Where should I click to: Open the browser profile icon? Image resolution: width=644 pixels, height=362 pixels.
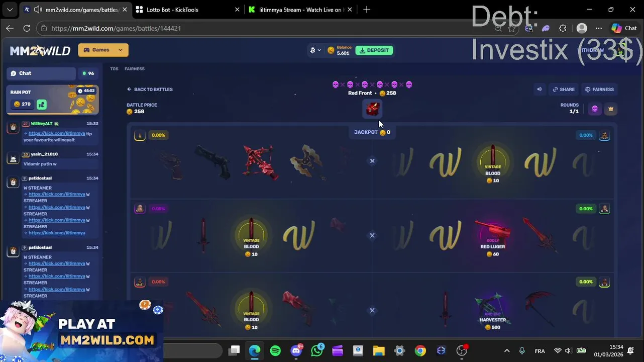tap(582, 29)
